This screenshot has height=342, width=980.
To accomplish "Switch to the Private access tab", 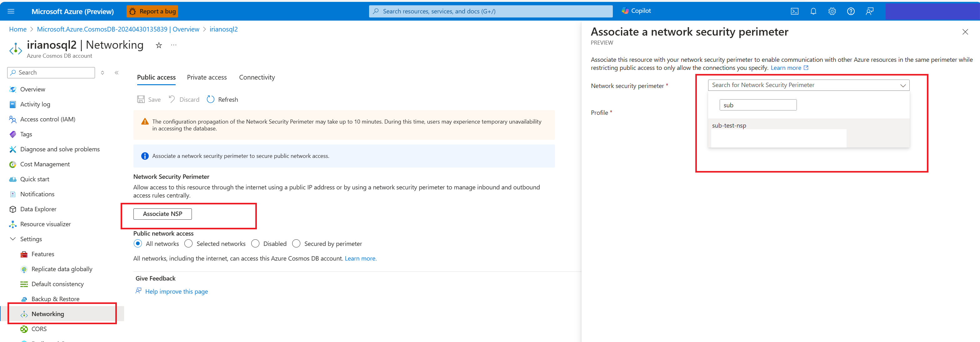I will [207, 77].
